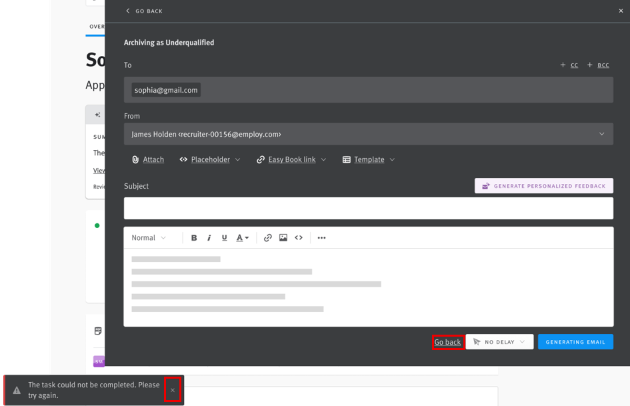Insert an image into email body

click(283, 237)
